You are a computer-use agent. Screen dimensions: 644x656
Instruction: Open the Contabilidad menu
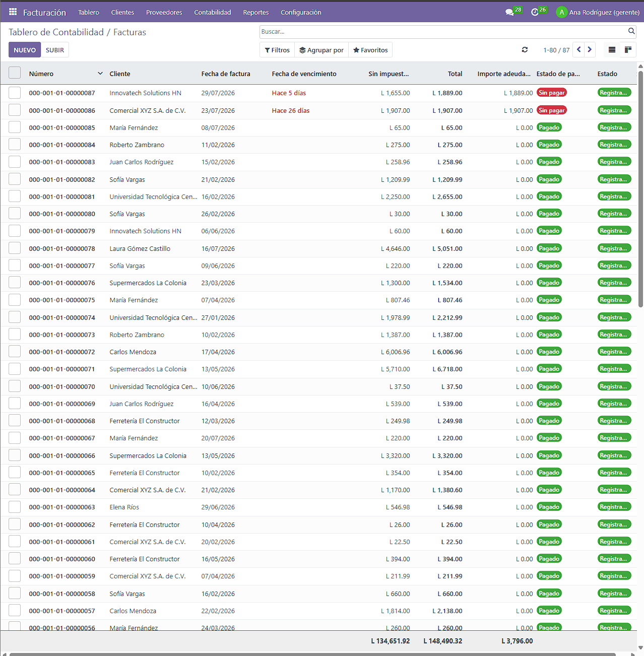[213, 12]
